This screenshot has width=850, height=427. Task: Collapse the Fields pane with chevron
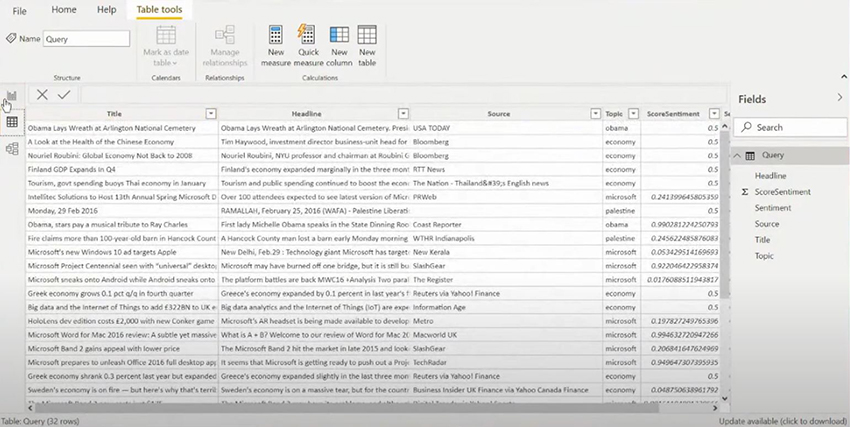point(839,98)
